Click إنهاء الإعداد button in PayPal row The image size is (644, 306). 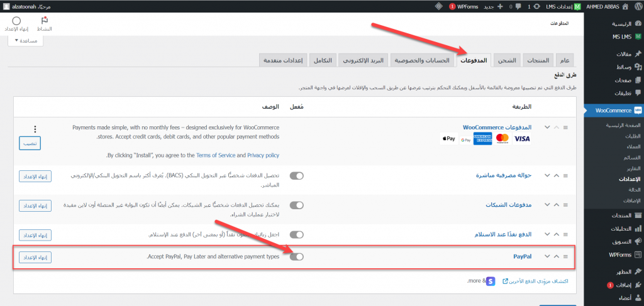35,258
